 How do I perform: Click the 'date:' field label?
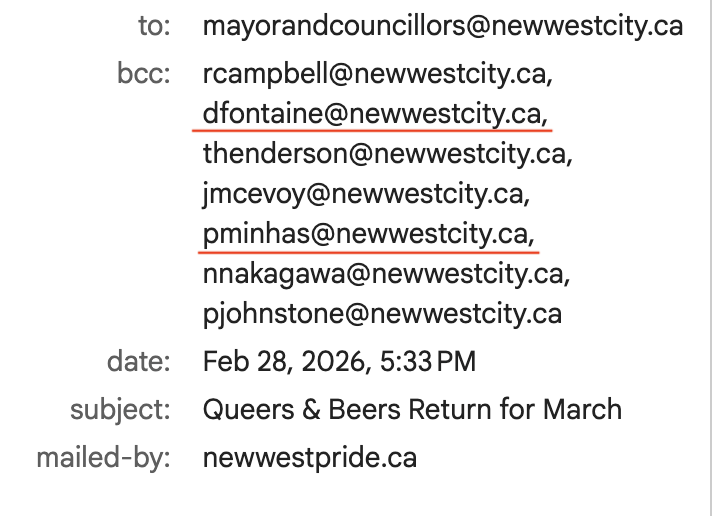pyautogui.click(x=138, y=362)
